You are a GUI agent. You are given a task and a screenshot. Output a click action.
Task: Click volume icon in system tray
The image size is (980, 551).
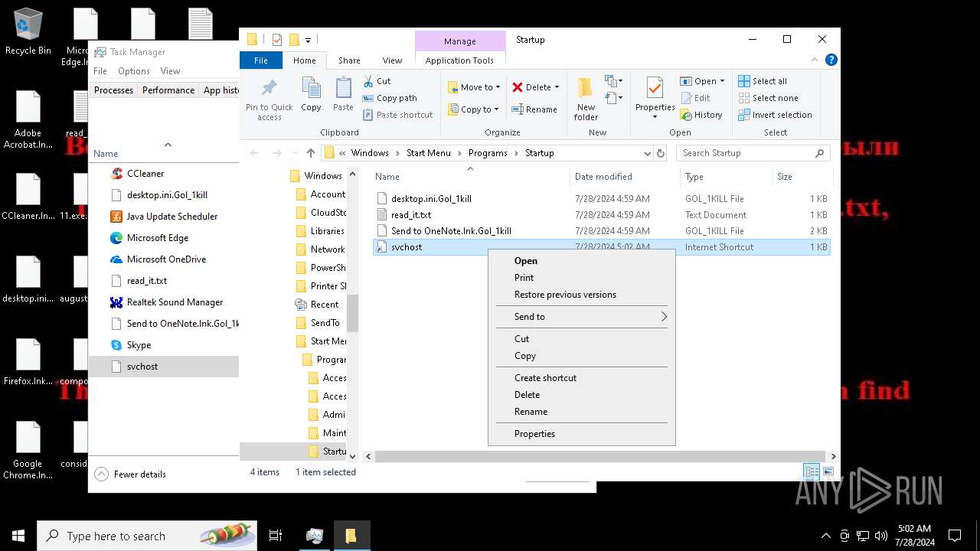click(881, 536)
